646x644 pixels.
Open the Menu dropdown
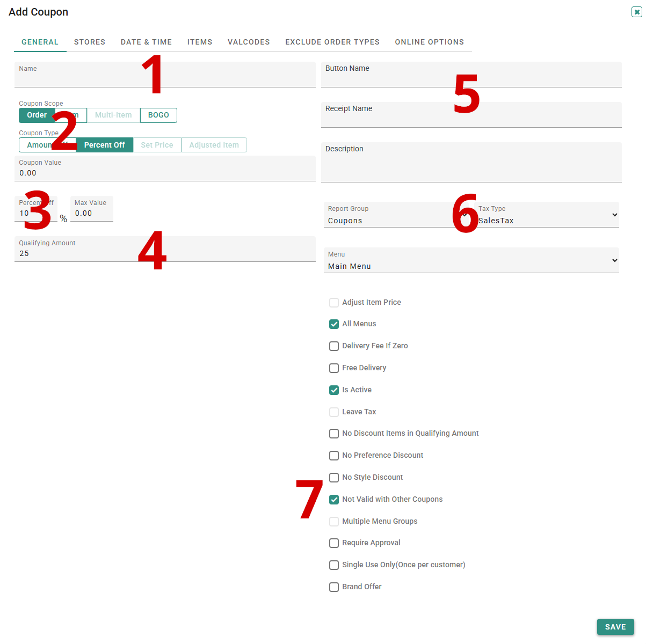coord(471,260)
